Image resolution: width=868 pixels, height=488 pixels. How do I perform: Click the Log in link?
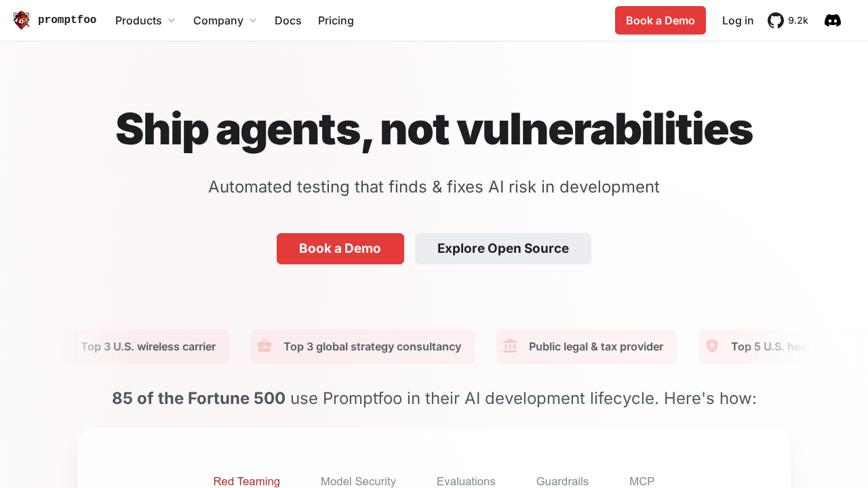coord(737,20)
